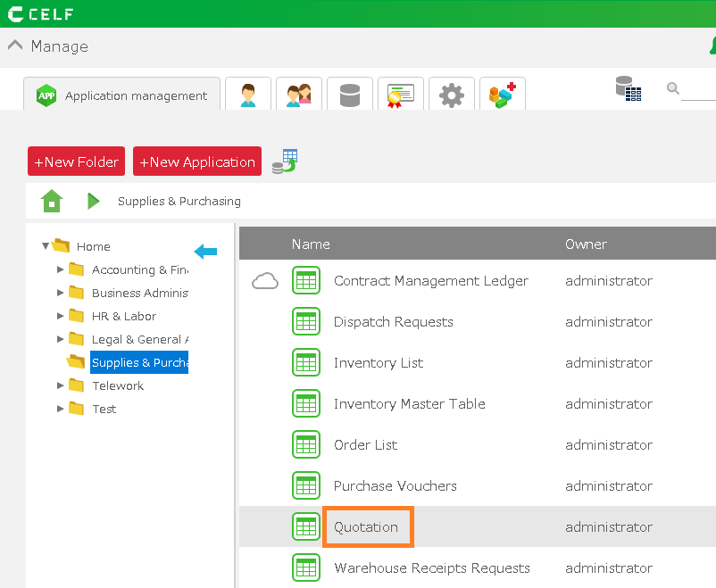This screenshot has height=588, width=716.
Task: Open the Quotation application
Action: tap(366, 527)
